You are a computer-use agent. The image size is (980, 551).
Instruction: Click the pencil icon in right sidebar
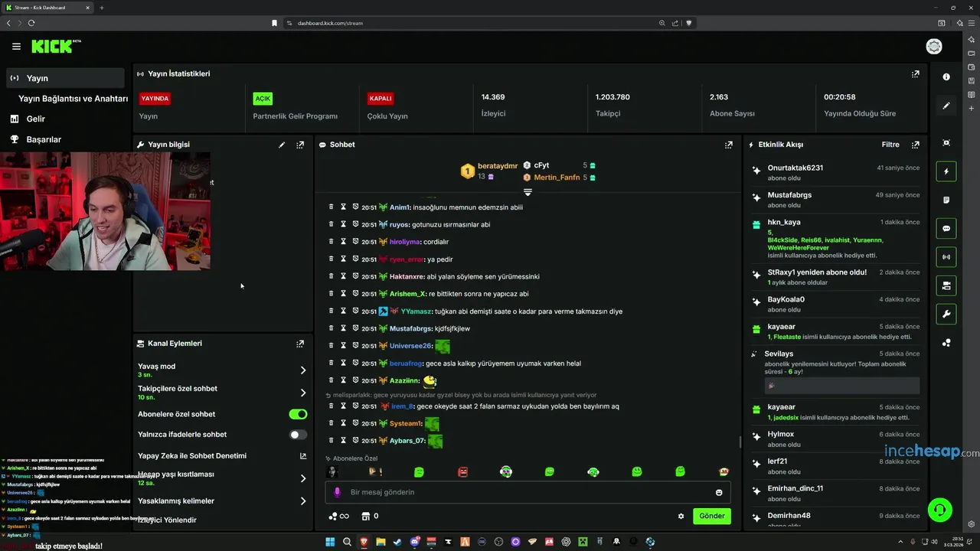pos(946,106)
